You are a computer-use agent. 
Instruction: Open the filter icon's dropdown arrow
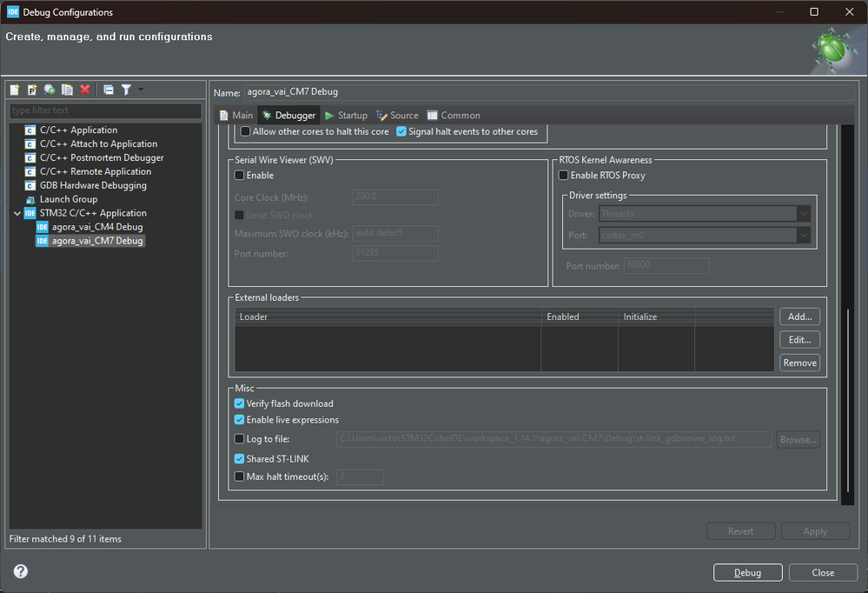(x=141, y=89)
